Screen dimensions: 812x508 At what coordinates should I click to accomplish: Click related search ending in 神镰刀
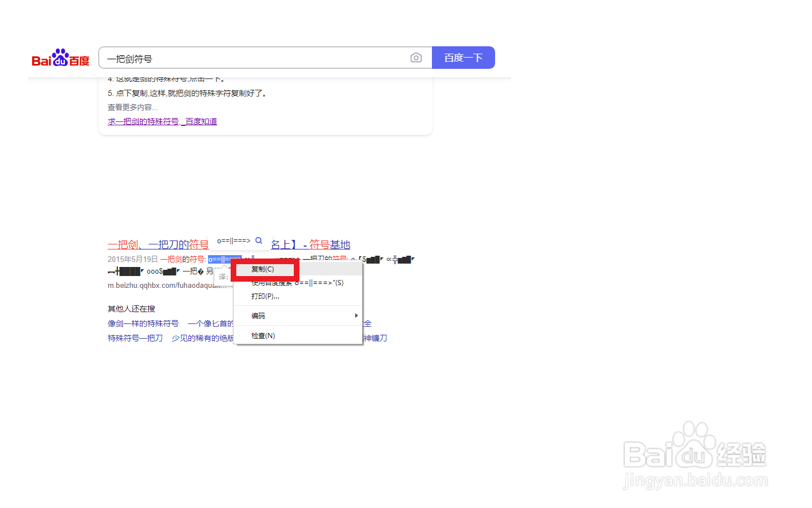pos(375,338)
